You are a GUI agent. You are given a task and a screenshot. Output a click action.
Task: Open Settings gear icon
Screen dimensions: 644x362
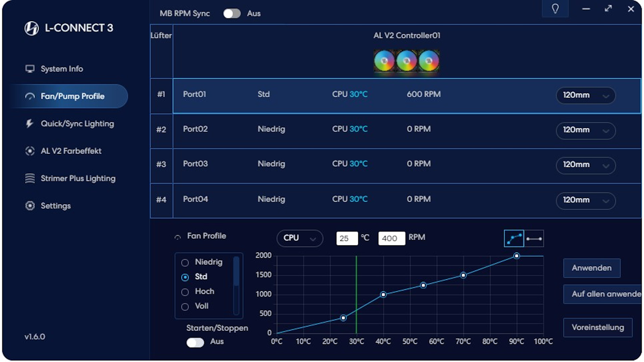tap(30, 206)
